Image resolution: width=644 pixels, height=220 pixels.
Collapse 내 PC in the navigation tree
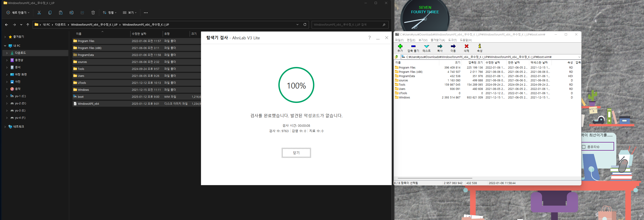coord(5,46)
